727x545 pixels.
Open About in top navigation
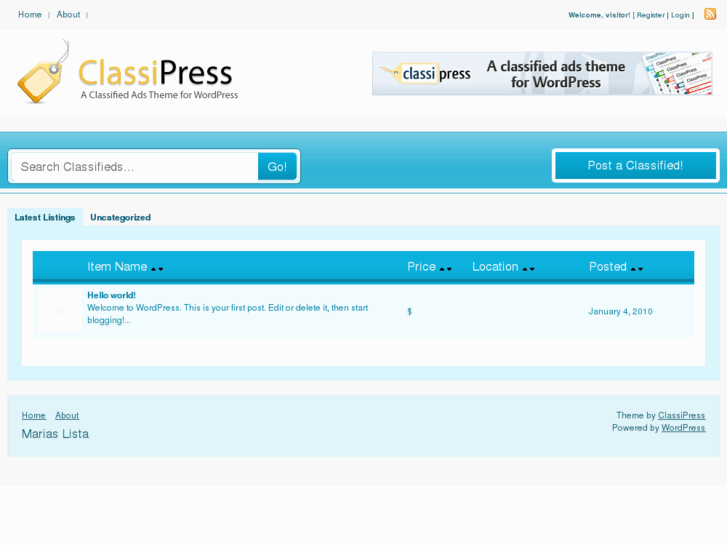(68, 14)
